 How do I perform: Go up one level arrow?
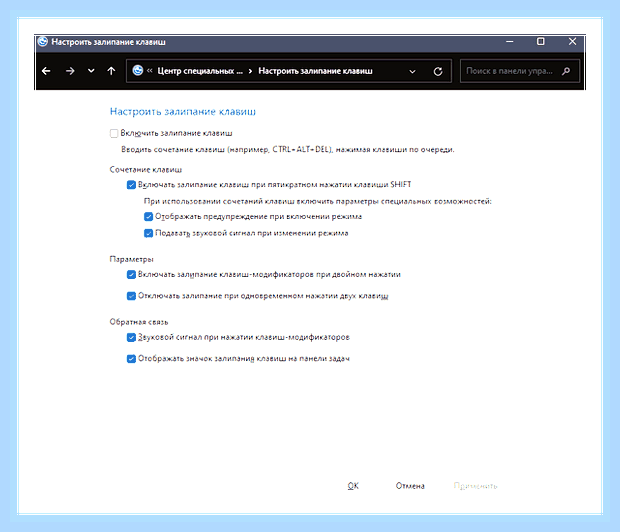[112, 71]
